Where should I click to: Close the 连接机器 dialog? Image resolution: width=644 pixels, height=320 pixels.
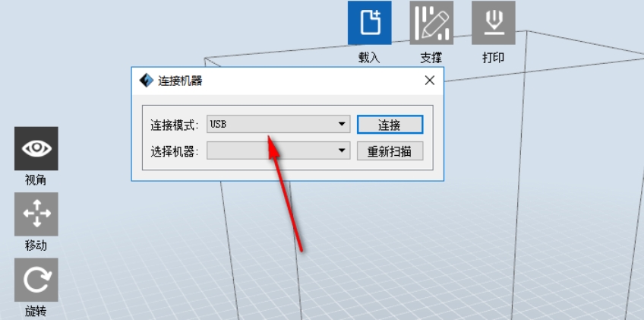430,81
